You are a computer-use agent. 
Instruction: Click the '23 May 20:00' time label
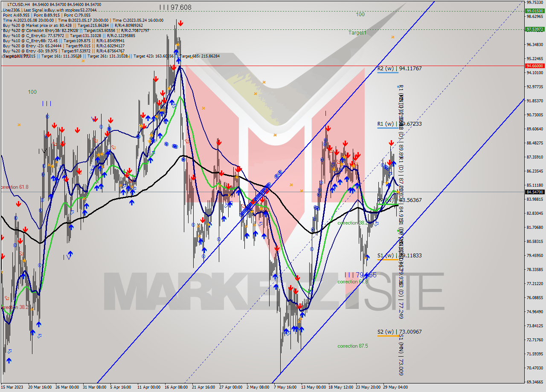[369, 387]
